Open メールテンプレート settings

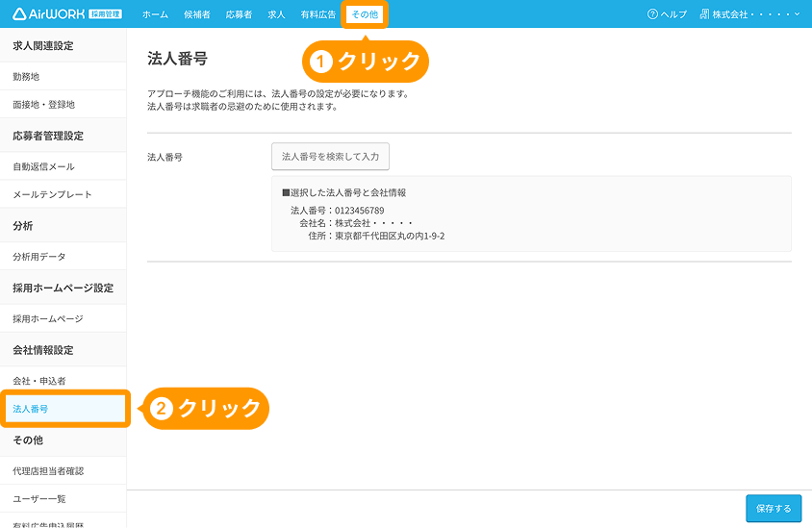(x=63, y=194)
